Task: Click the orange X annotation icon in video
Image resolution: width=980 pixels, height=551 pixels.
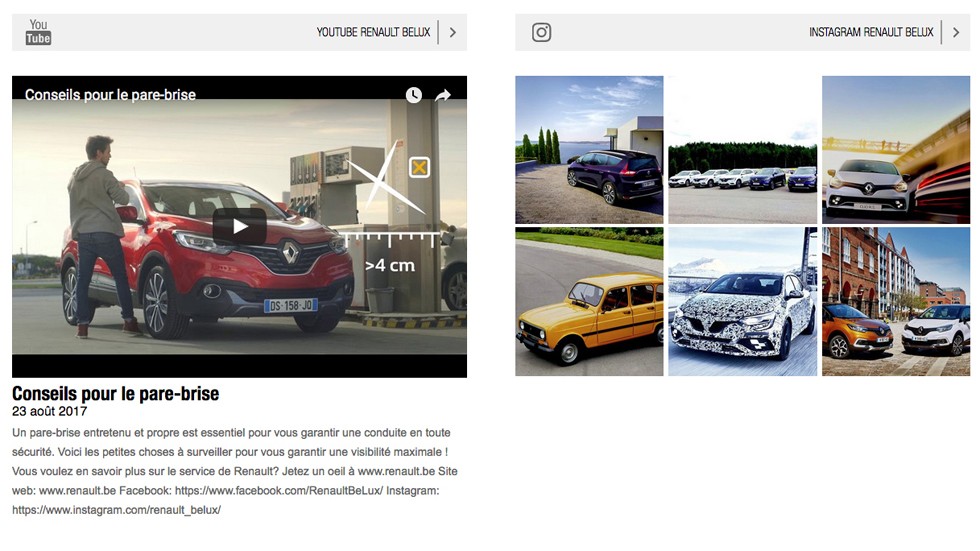Action: [x=419, y=167]
